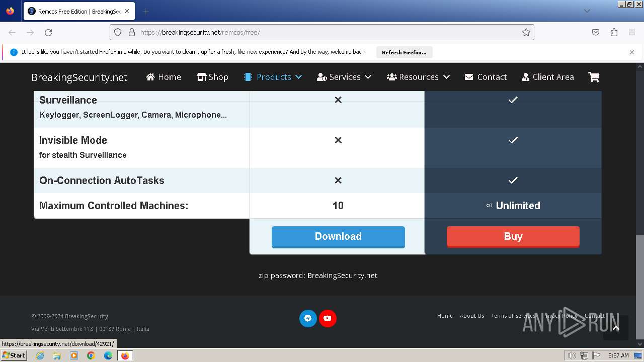Open Internet Explorer from taskbar
This screenshot has width=644, height=362.
tap(40, 355)
